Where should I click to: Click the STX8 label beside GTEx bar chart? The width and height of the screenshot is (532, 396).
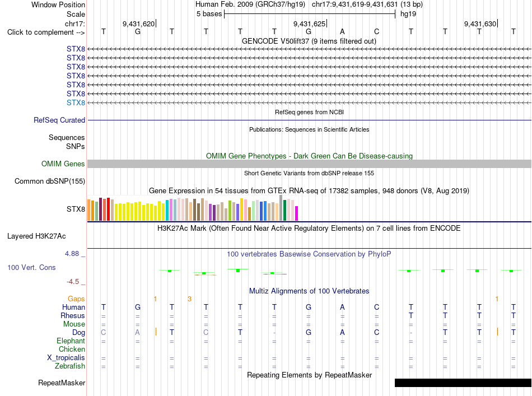[76, 209]
